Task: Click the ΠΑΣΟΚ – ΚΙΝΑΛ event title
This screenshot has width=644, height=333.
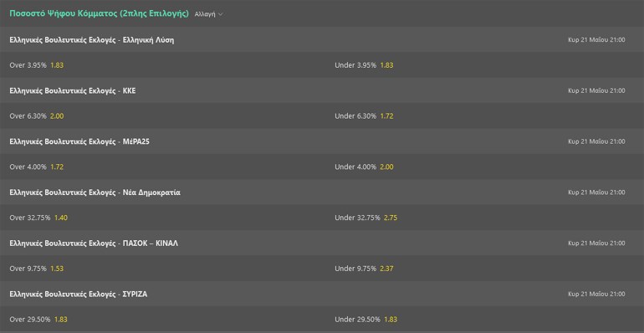Action: (94, 243)
